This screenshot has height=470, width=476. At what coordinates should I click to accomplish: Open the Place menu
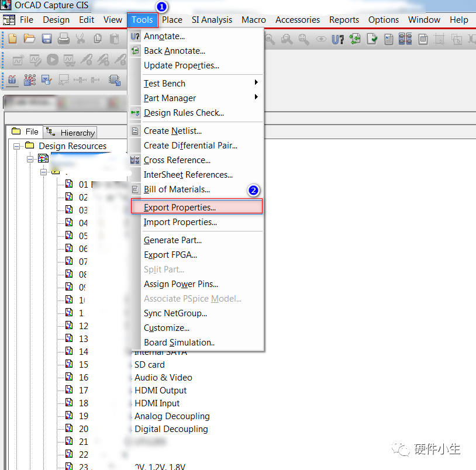(x=172, y=20)
